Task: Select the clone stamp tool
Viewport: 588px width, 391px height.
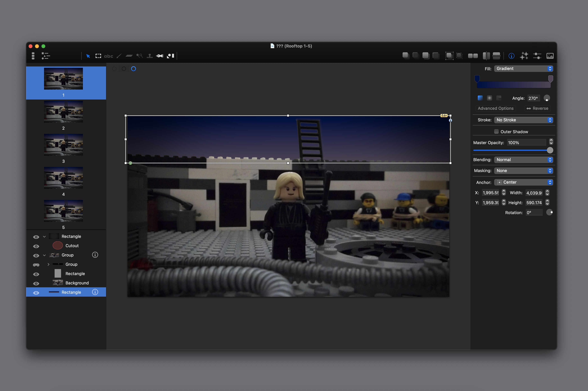Action: tap(150, 56)
